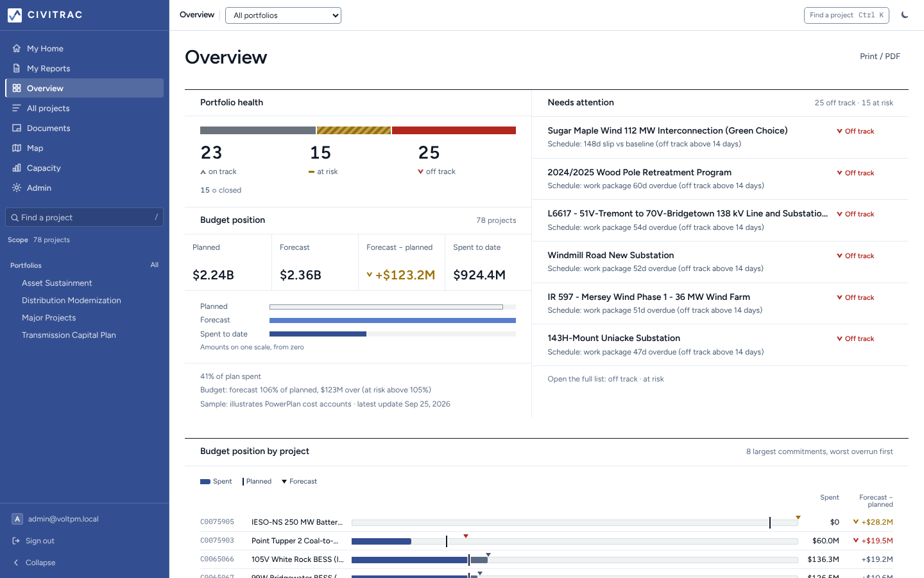
Task: Click the All link beside Portfolios
Action: pyautogui.click(x=155, y=265)
